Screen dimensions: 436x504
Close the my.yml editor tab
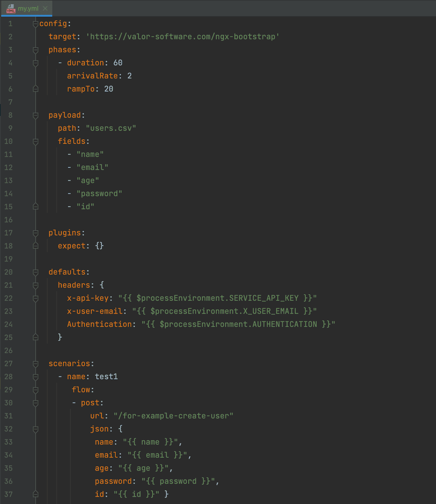coord(45,9)
